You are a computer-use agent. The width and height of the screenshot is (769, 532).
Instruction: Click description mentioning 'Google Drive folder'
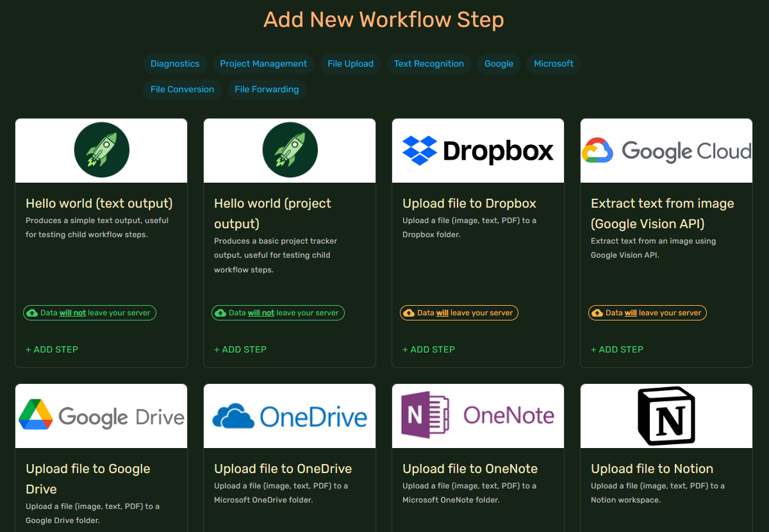point(92,513)
